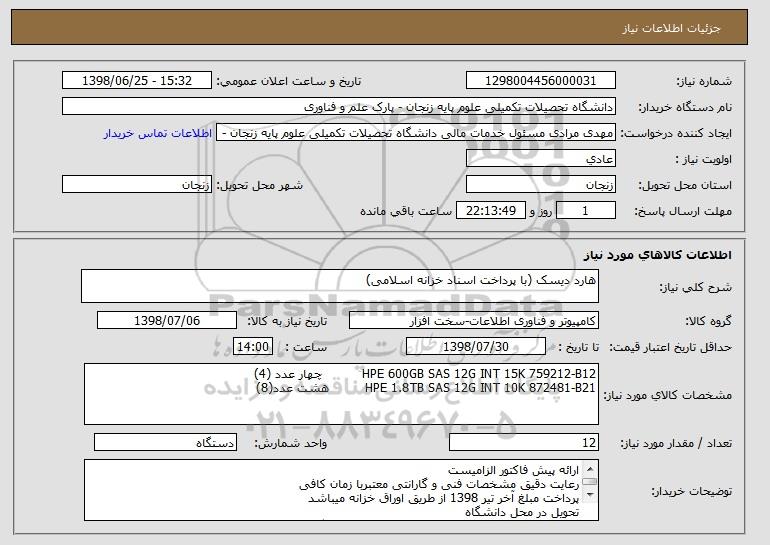Click the buyer organization name field
Screen dimensions: 770x545
(x=339, y=107)
